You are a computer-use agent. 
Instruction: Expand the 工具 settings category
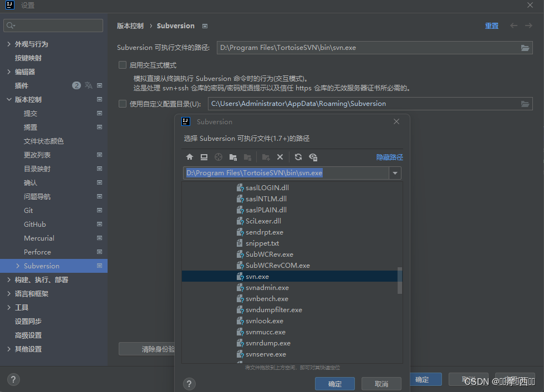click(x=9, y=307)
